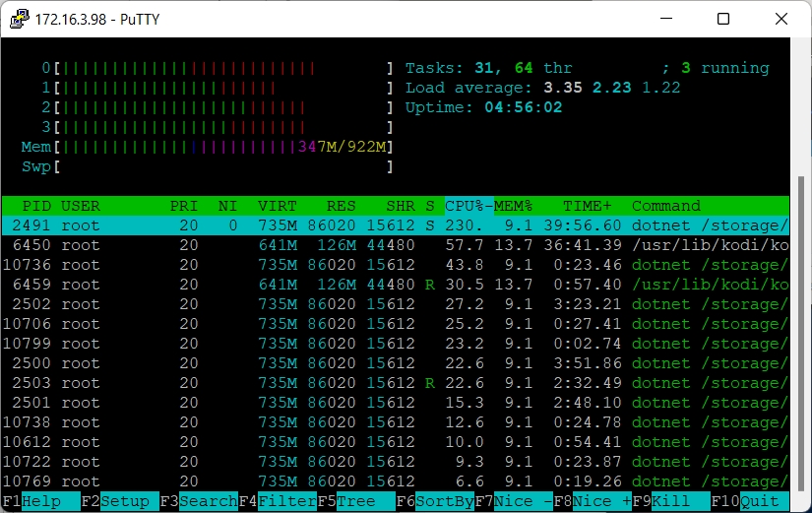The height and width of the screenshot is (513, 812).
Task: Open the F6 SortBy selector
Action: click(x=444, y=501)
